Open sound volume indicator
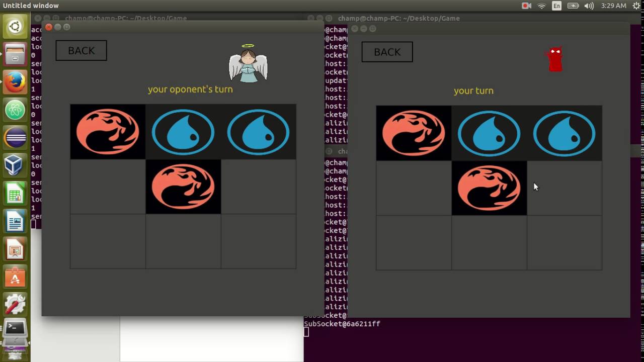Screen dimensions: 644x362 tap(589, 6)
